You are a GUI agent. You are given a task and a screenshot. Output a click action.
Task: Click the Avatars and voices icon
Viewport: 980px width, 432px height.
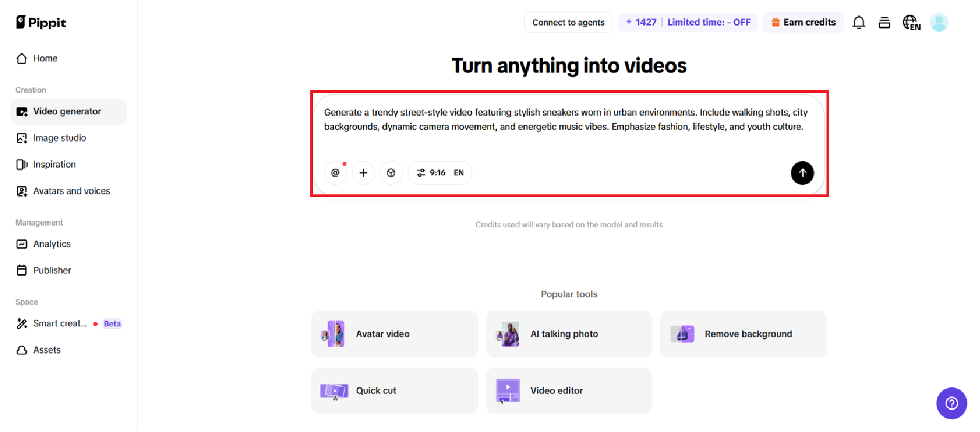[22, 191]
